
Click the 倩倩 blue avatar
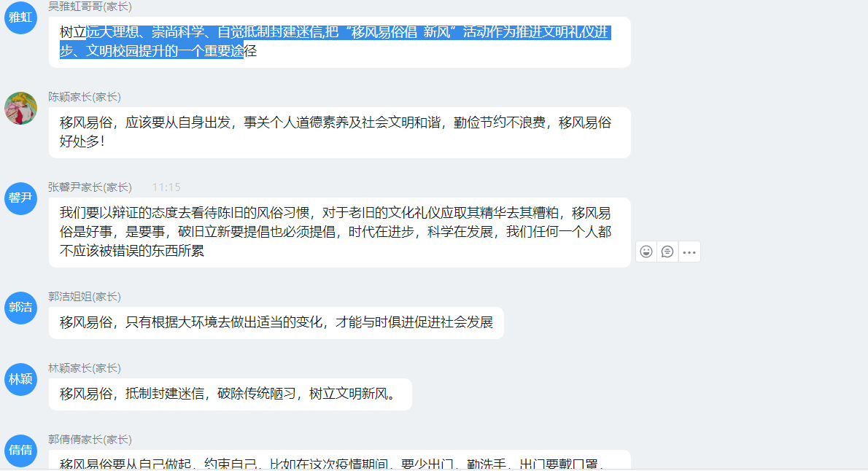pos(20,451)
